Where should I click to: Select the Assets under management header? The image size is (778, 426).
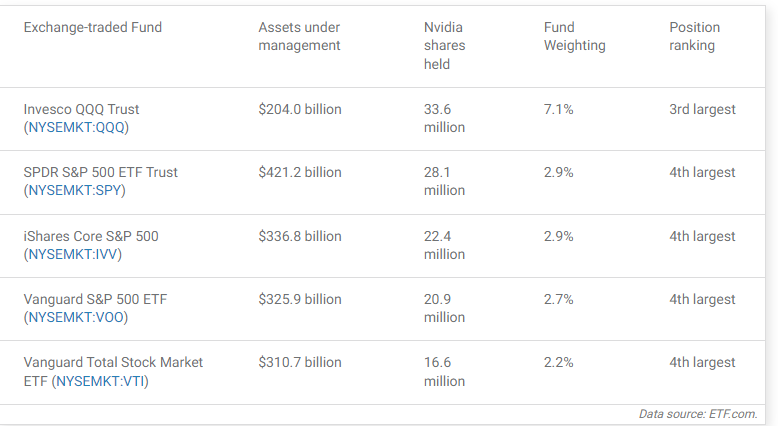tap(299, 36)
